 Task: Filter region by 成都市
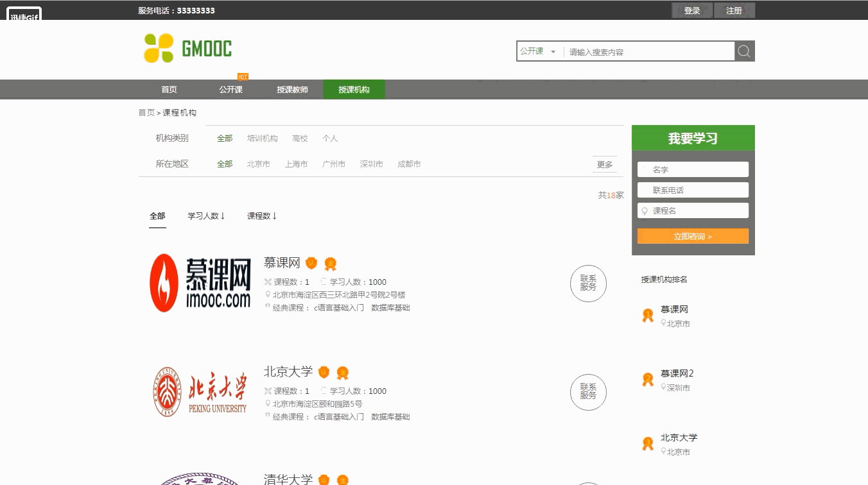pyautogui.click(x=409, y=164)
